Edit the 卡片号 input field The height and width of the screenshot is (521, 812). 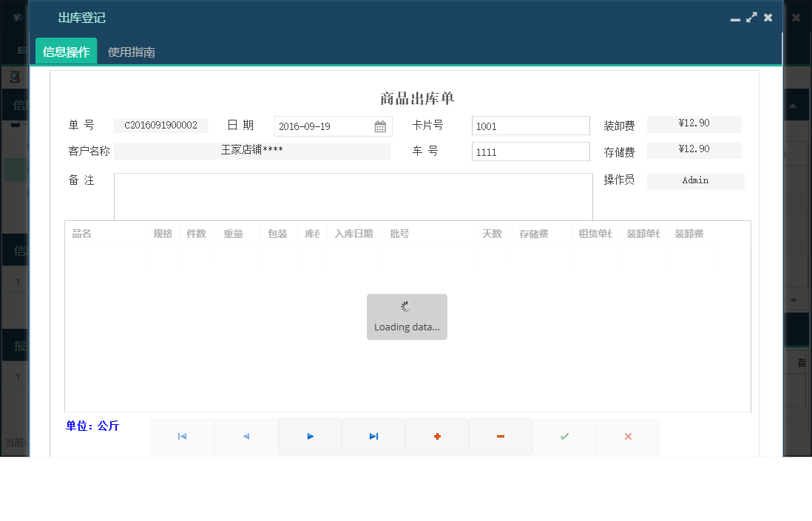coord(530,126)
